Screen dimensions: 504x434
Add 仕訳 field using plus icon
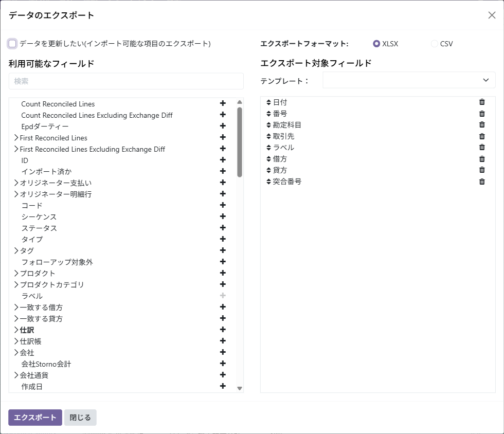point(223,330)
